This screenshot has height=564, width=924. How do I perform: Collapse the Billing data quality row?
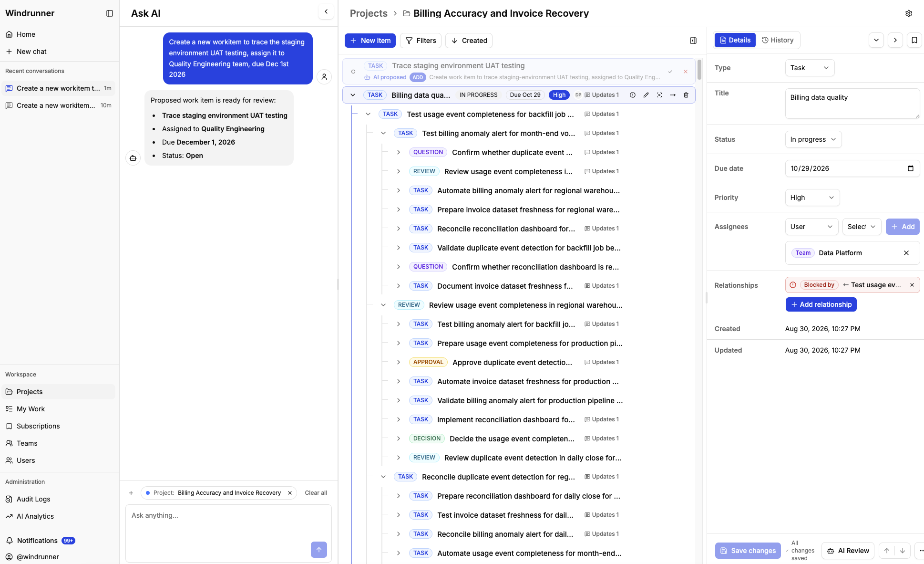[x=353, y=95]
